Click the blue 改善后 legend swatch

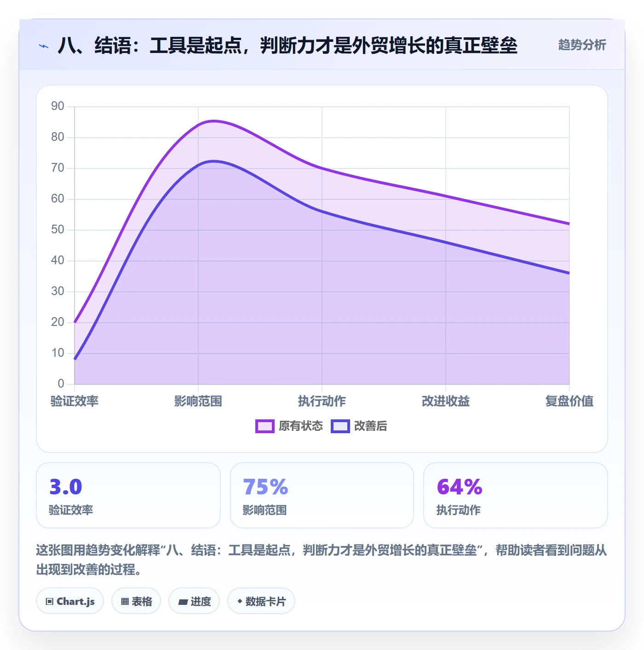[x=340, y=426]
